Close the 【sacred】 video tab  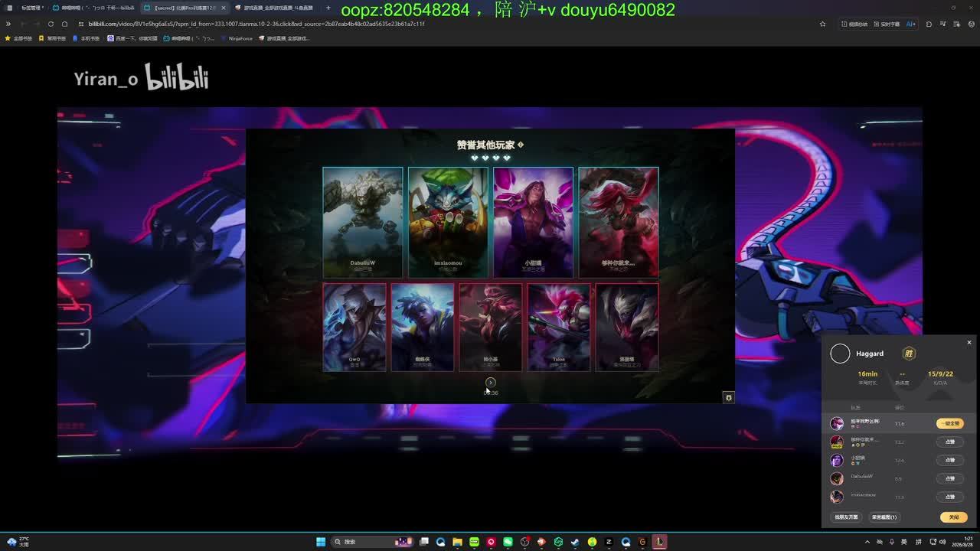click(224, 8)
